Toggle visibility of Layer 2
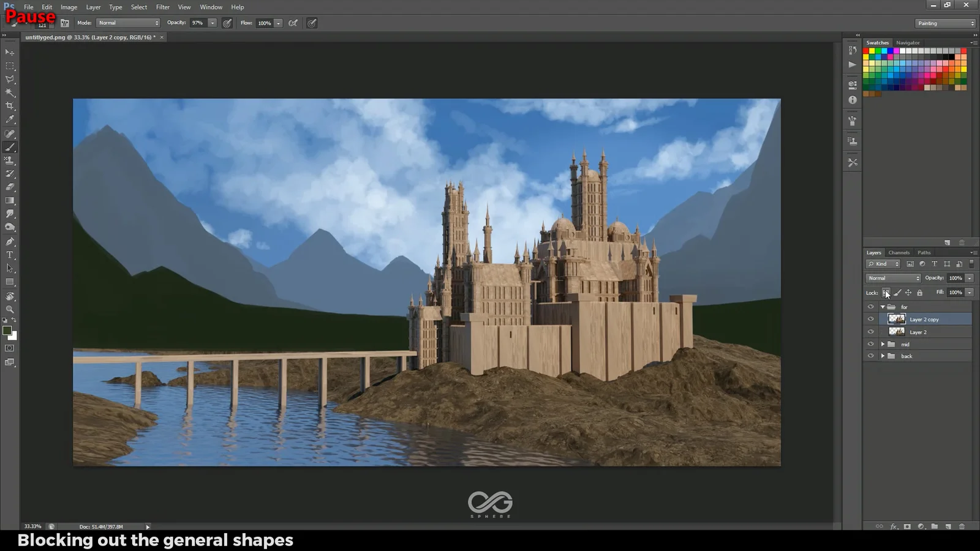This screenshot has width=980, height=551. 870,331
